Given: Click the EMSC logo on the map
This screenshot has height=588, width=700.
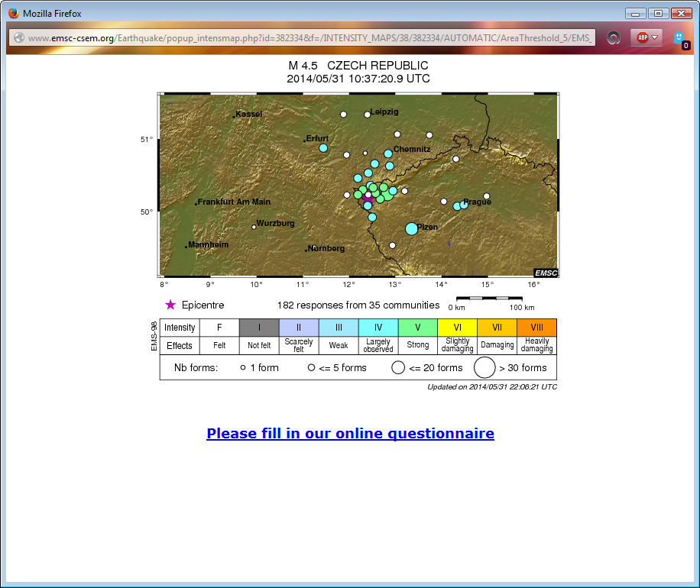Looking at the screenshot, I should (x=546, y=273).
